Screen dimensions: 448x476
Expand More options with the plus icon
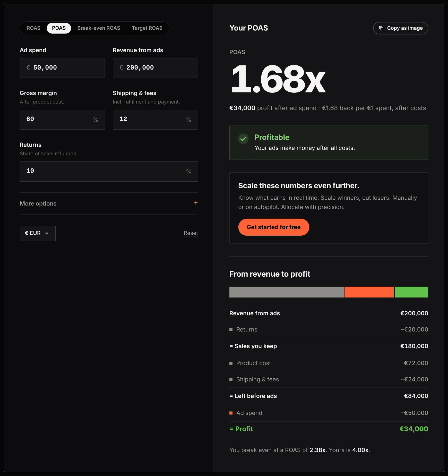[x=196, y=203]
